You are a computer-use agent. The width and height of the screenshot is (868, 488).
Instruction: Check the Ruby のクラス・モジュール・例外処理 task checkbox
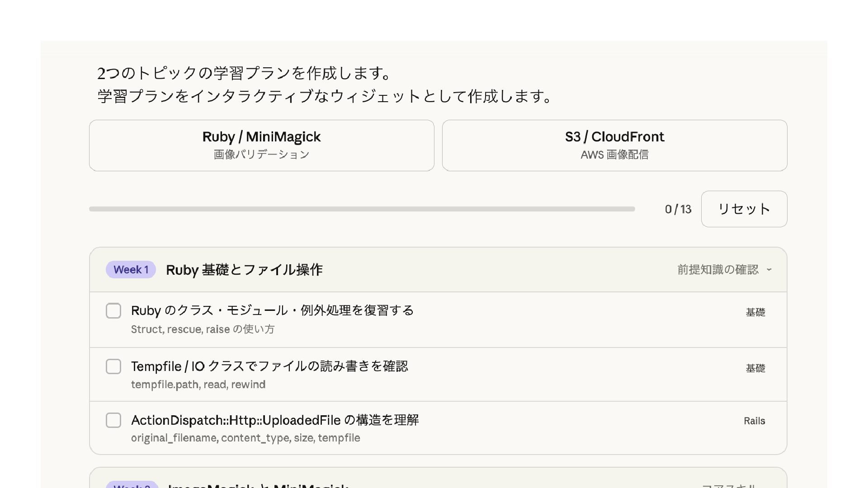click(113, 311)
